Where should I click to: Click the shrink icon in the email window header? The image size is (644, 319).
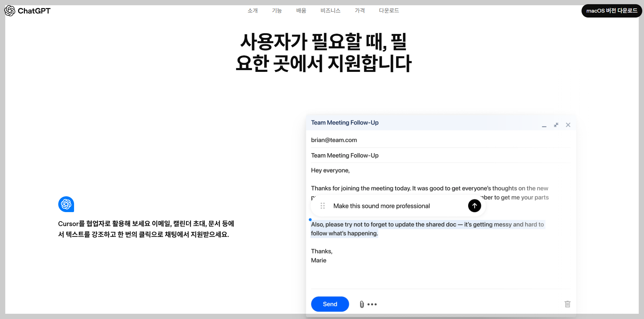pyautogui.click(x=556, y=125)
